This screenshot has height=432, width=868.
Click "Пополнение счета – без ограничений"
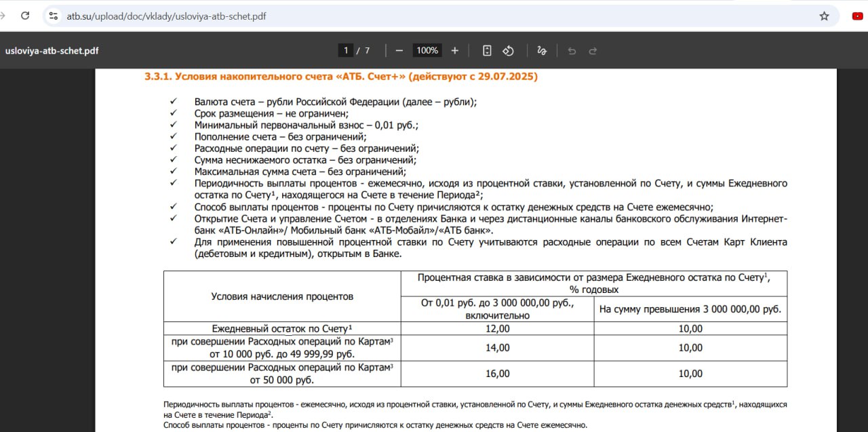point(281,136)
